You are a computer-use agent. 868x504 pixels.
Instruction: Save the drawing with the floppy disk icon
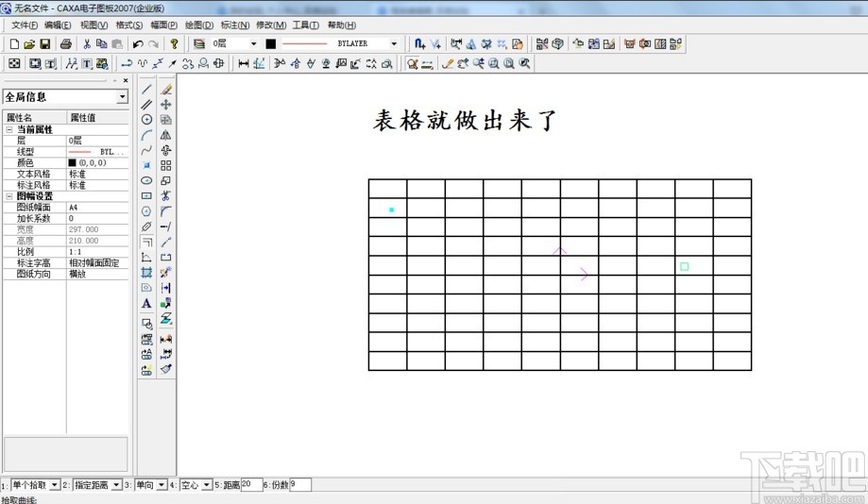44,43
